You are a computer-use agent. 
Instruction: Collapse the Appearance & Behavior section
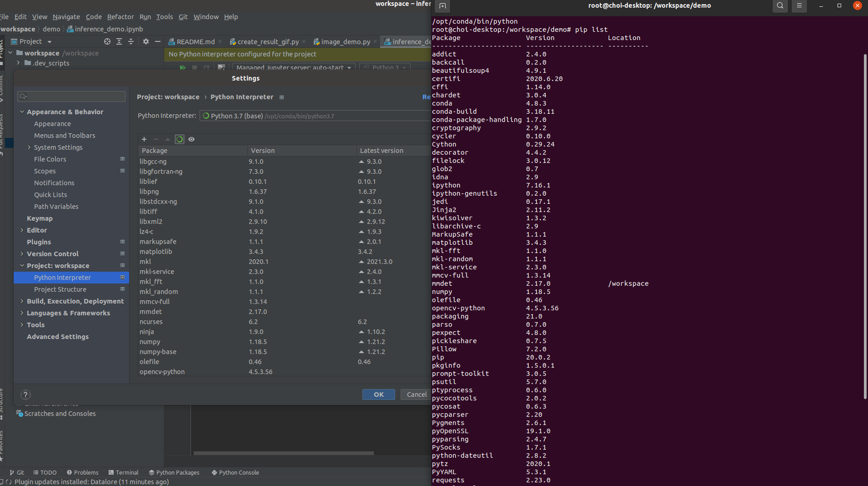click(22, 111)
